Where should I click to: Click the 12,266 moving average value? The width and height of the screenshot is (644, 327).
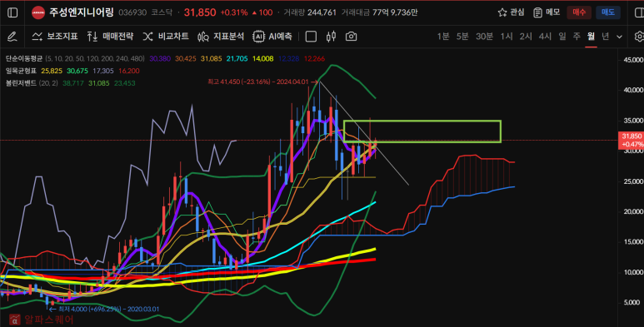pyautogui.click(x=314, y=59)
